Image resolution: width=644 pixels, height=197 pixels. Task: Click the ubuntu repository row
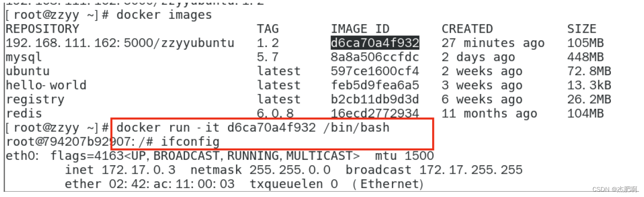308,71
